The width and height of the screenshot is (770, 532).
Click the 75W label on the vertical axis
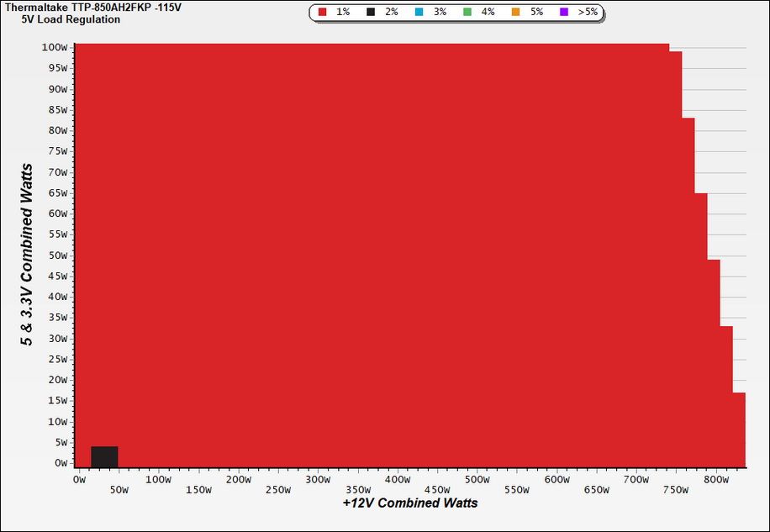57,151
